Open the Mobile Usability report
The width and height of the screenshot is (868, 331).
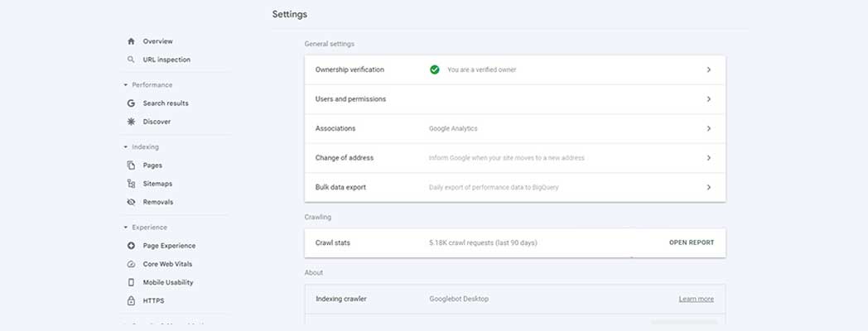coord(167,282)
